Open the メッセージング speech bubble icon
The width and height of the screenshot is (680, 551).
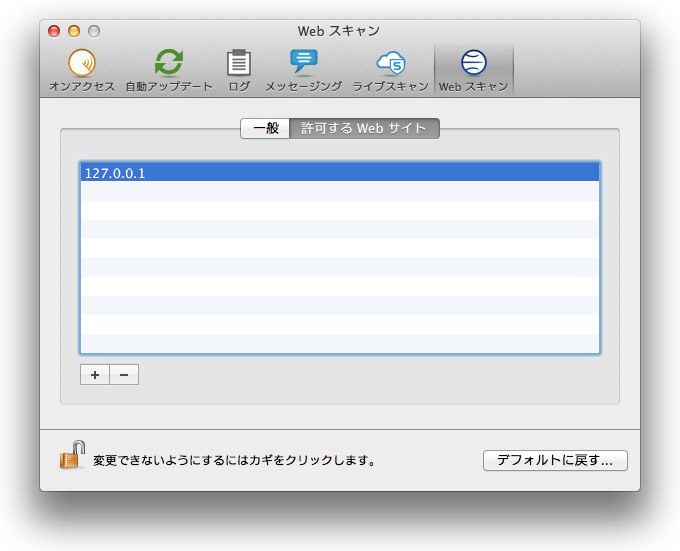coord(303,64)
